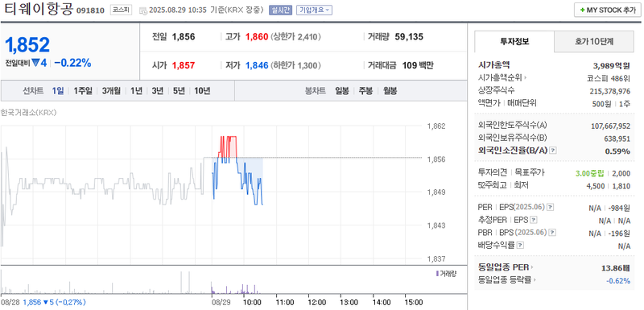Click the 고가 value 1,860
The image size is (644, 310).
pos(257,37)
